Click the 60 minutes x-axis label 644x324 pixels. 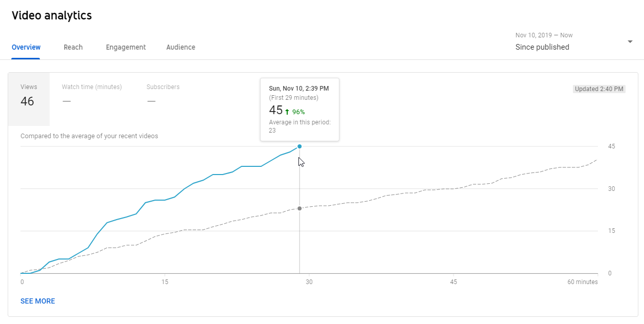tap(583, 282)
